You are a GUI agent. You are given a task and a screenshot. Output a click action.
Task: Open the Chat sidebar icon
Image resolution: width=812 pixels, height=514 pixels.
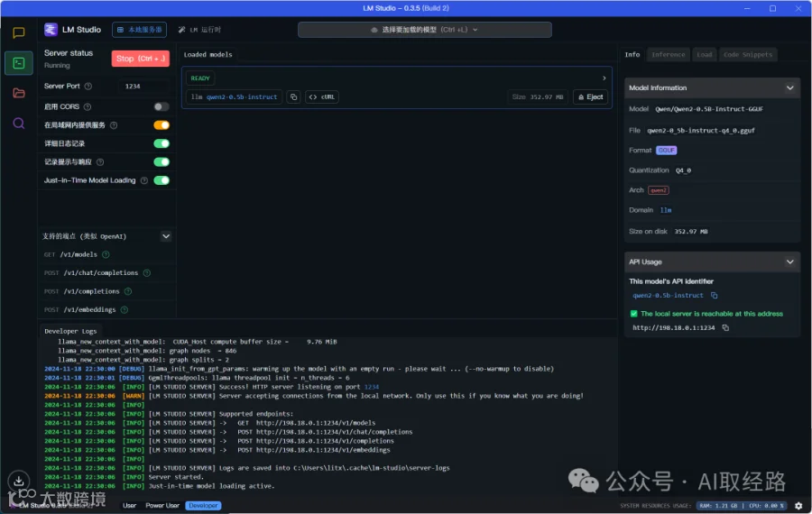[x=19, y=32]
